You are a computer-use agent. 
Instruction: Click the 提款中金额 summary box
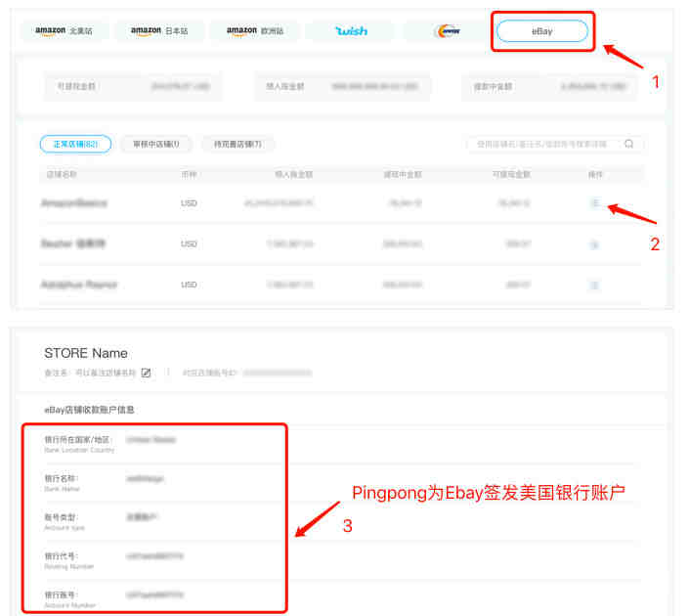549,87
